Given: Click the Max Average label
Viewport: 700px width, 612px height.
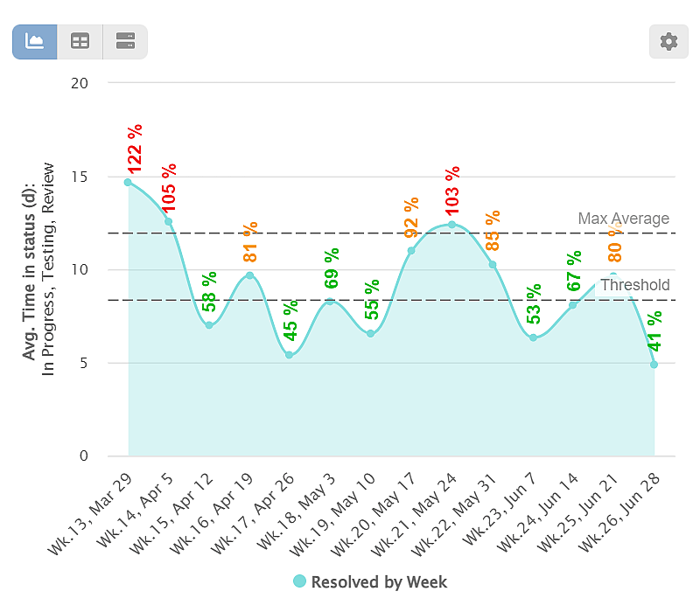Looking at the screenshot, I should click(x=623, y=219).
